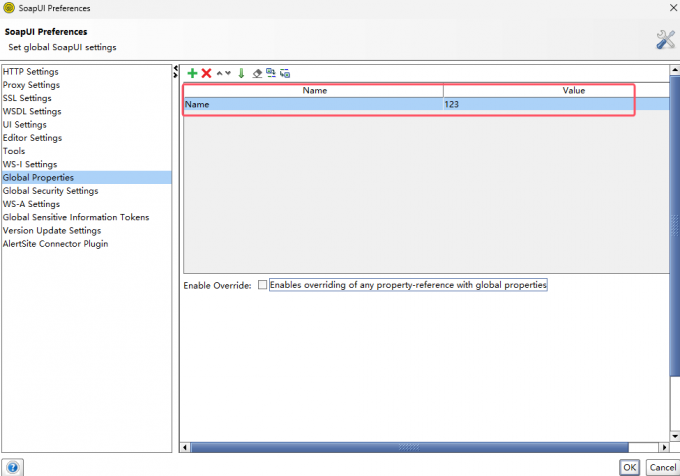Collapse the split pane using left arrow
The width and height of the screenshot is (680, 476).
tap(176, 68)
